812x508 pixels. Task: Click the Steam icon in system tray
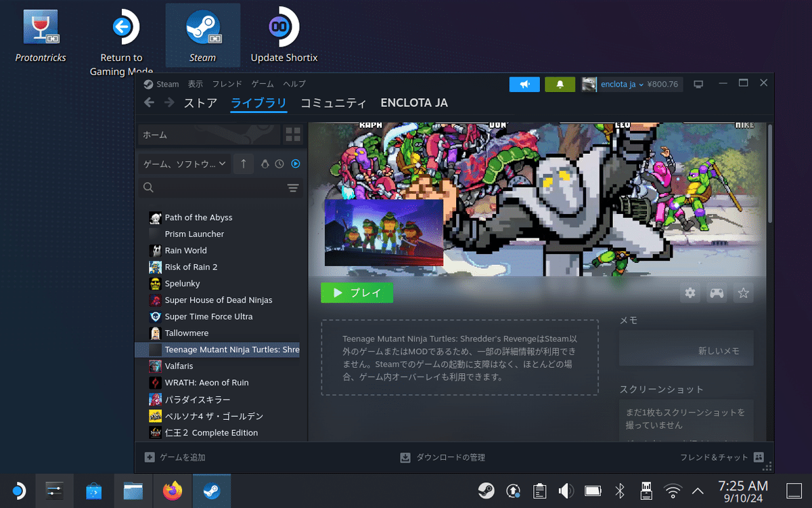point(486,490)
